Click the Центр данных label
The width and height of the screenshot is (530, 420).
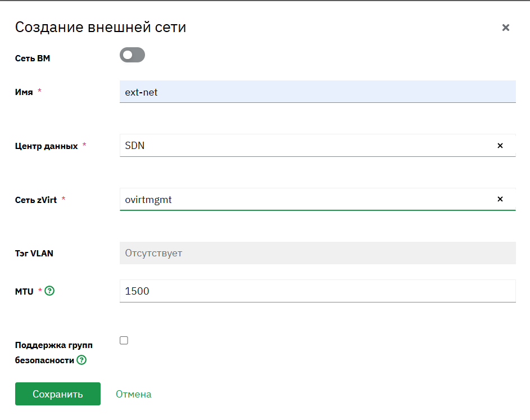(x=46, y=146)
